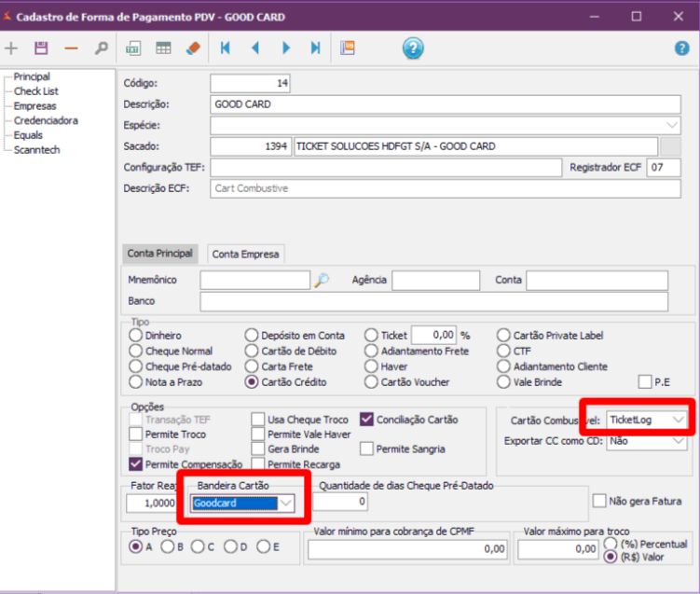Go to first record arrow
The width and height of the screenshot is (700, 594).
coord(226,48)
